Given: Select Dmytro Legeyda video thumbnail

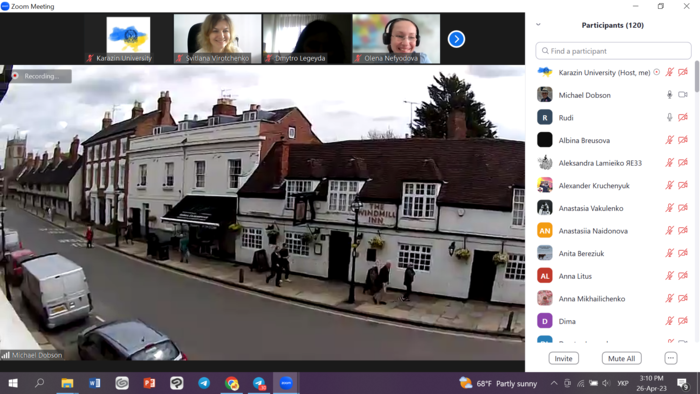Looking at the screenshot, I should coord(307,39).
